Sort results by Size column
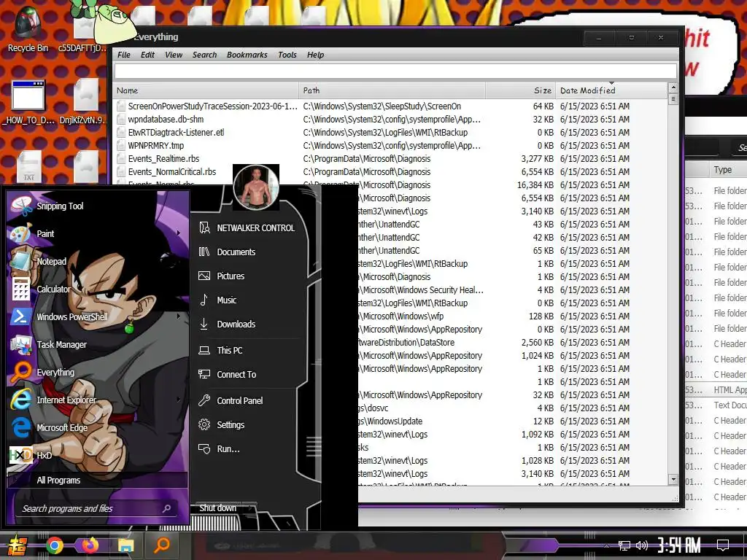The image size is (747, 560). click(520, 90)
